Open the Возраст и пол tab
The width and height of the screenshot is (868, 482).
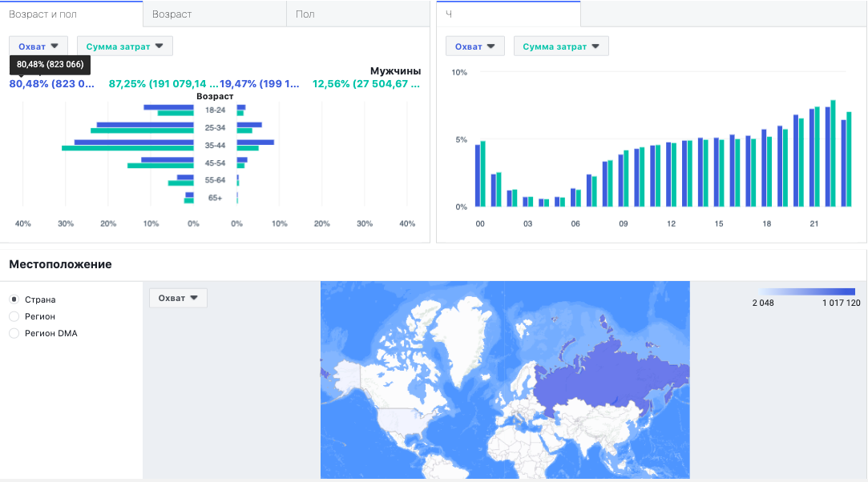tap(71, 14)
